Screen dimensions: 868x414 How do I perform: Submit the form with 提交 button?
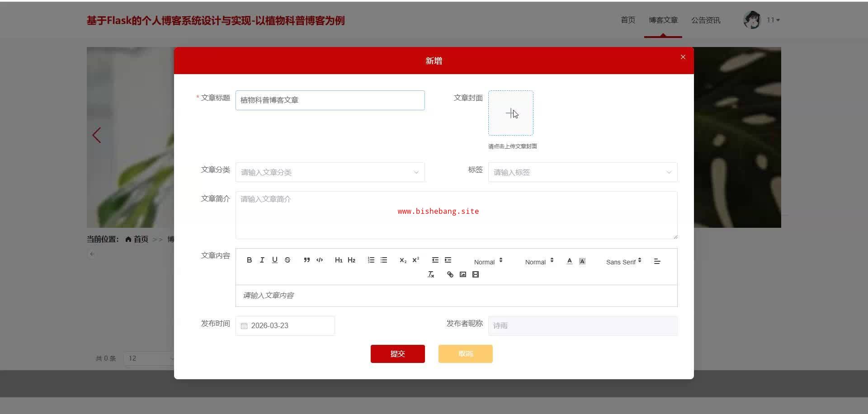[398, 354]
